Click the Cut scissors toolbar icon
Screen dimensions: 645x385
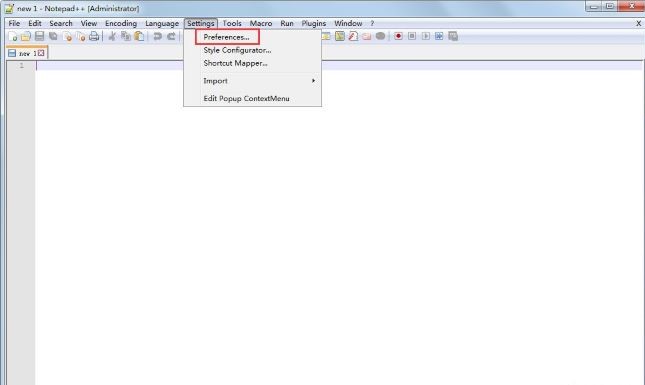point(112,36)
